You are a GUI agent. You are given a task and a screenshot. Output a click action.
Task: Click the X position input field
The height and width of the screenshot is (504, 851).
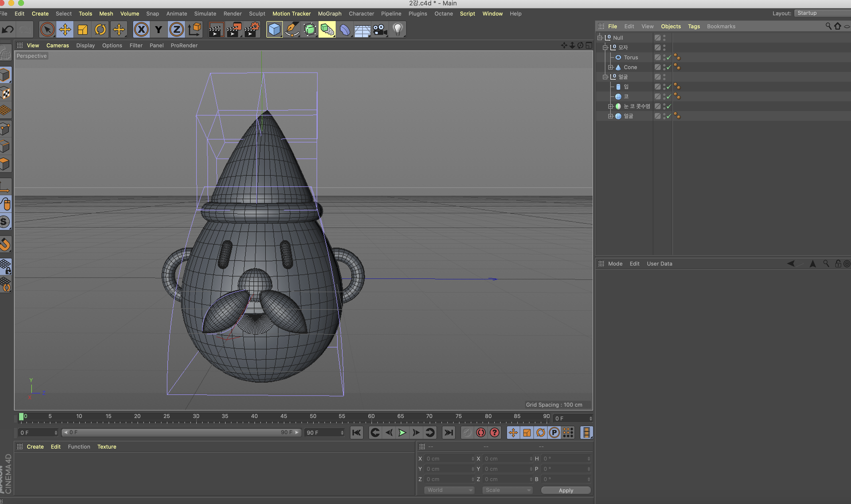[x=448, y=458]
